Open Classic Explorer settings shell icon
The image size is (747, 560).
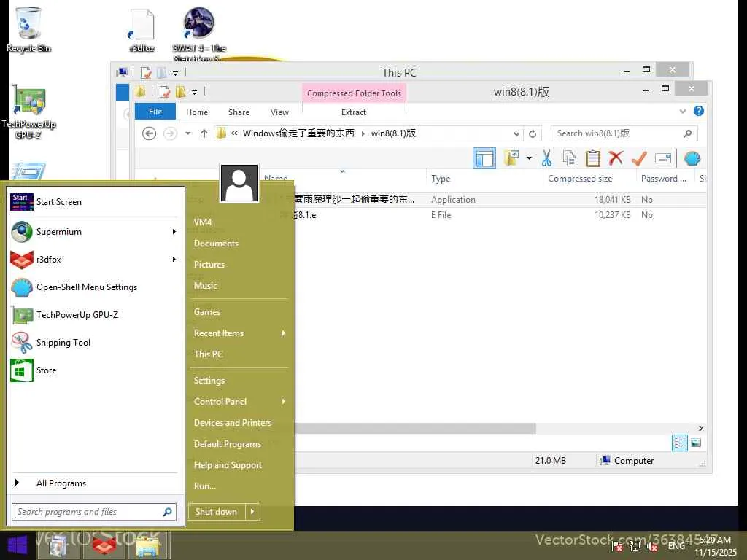point(692,158)
